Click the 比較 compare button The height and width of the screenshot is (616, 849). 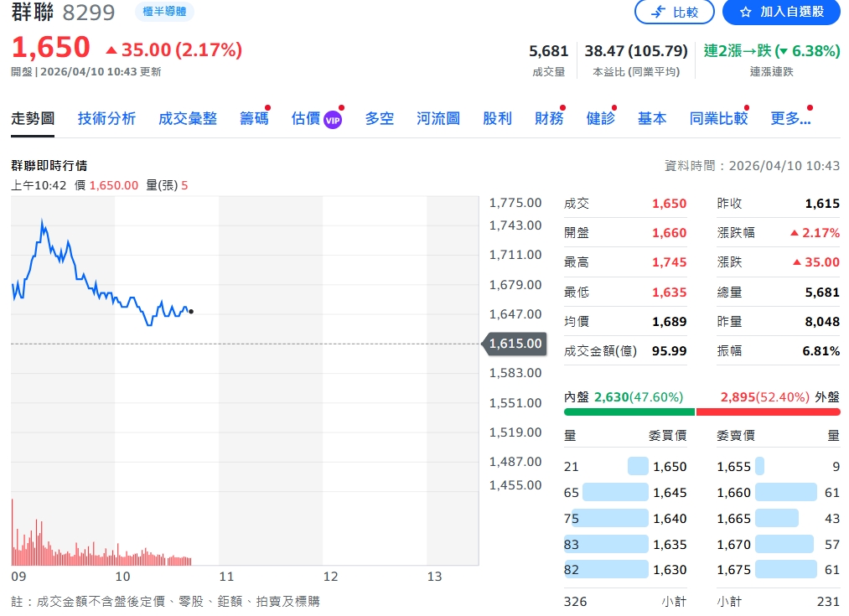[x=674, y=12]
